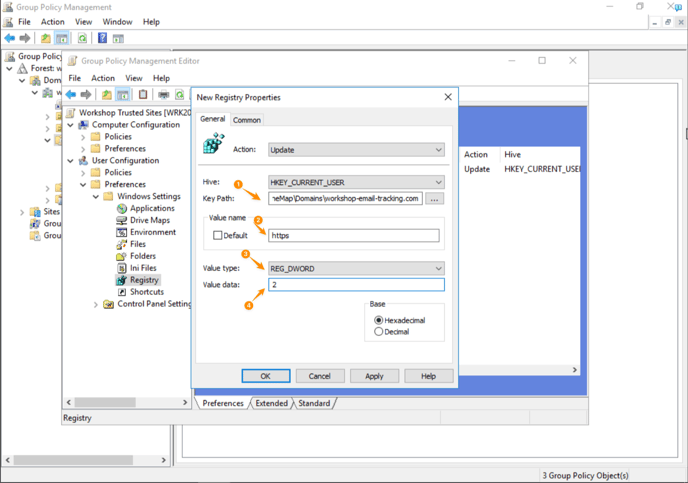This screenshot has width=688, height=483.
Task: Expand the Control Panel Settings node
Action: pyautogui.click(x=96, y=304)
